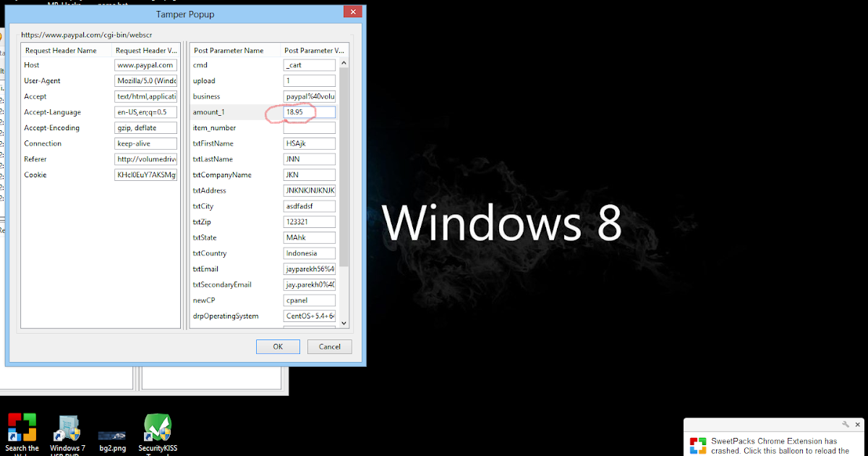Edit the txtFirstName value HSAjk

[309, 143]
